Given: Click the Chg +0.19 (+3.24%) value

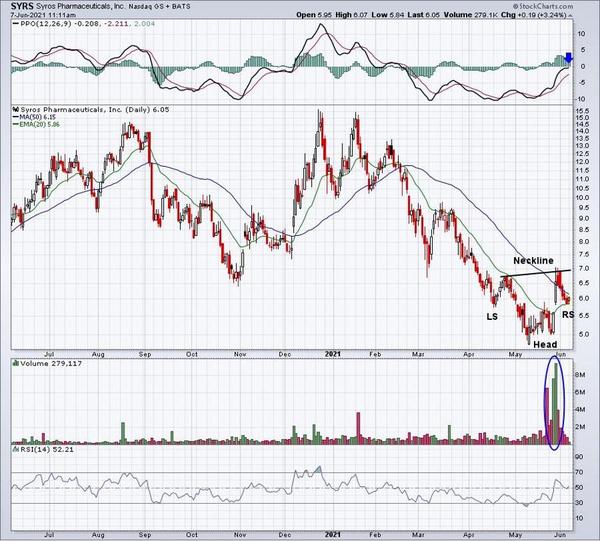Looking at the screenshot, I should coord(555,16).
